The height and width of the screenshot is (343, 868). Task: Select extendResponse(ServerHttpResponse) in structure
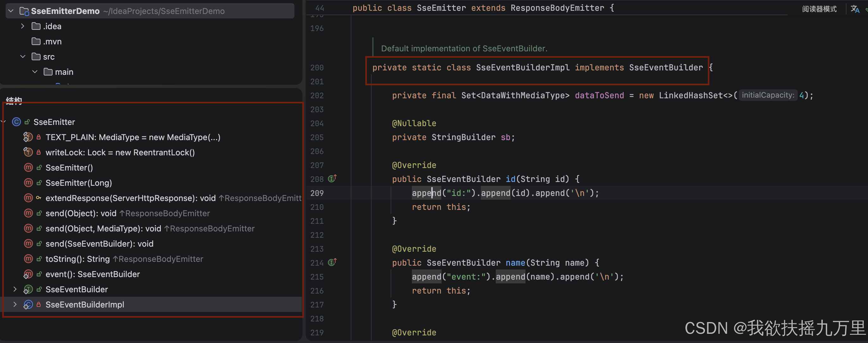pos(130,198)
